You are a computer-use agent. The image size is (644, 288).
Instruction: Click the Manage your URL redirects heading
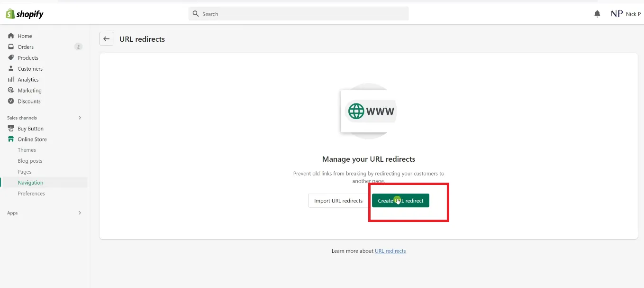(369, 159)
